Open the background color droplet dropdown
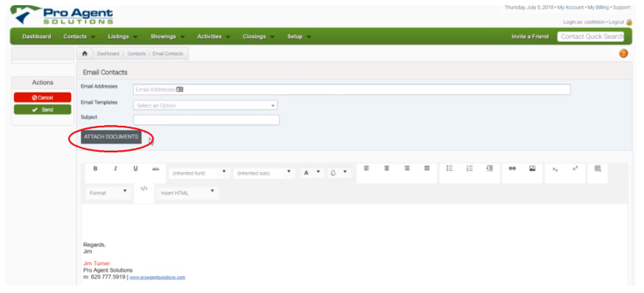 [339, 173]
